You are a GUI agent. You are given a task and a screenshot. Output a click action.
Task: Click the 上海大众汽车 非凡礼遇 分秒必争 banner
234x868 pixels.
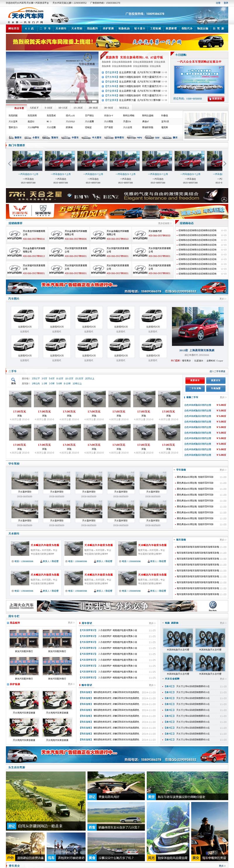click(117, 606)
